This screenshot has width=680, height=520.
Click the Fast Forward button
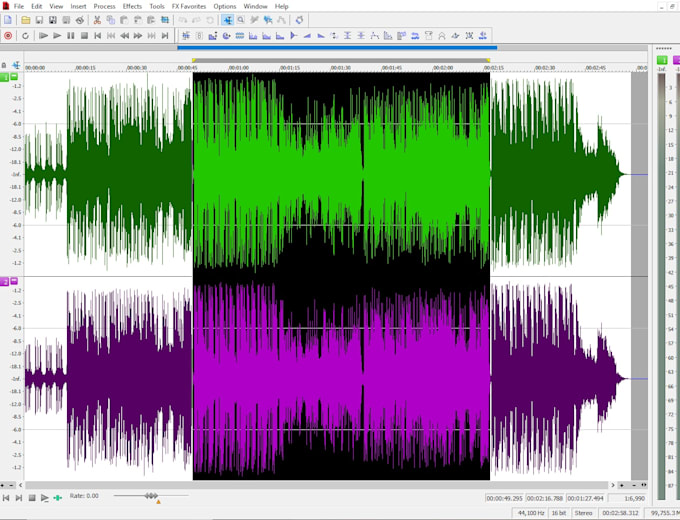coord(138,36)
